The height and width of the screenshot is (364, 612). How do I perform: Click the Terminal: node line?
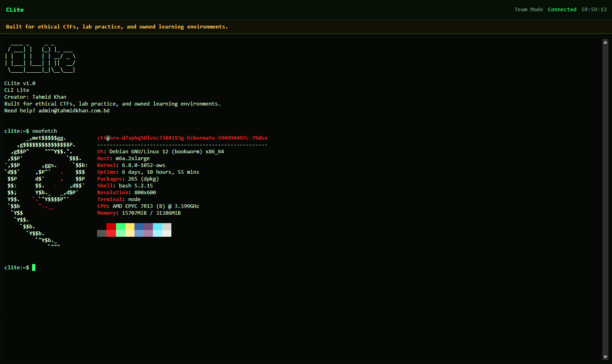click(119, 199)
